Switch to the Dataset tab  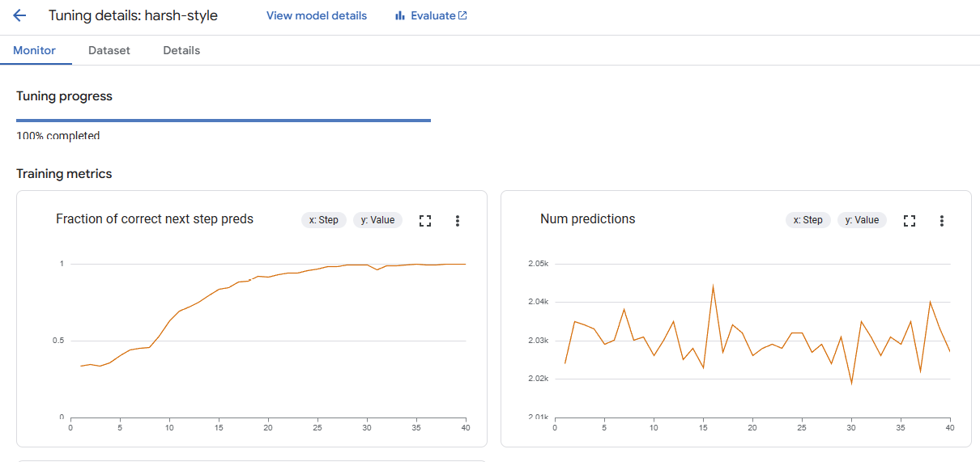109,50
